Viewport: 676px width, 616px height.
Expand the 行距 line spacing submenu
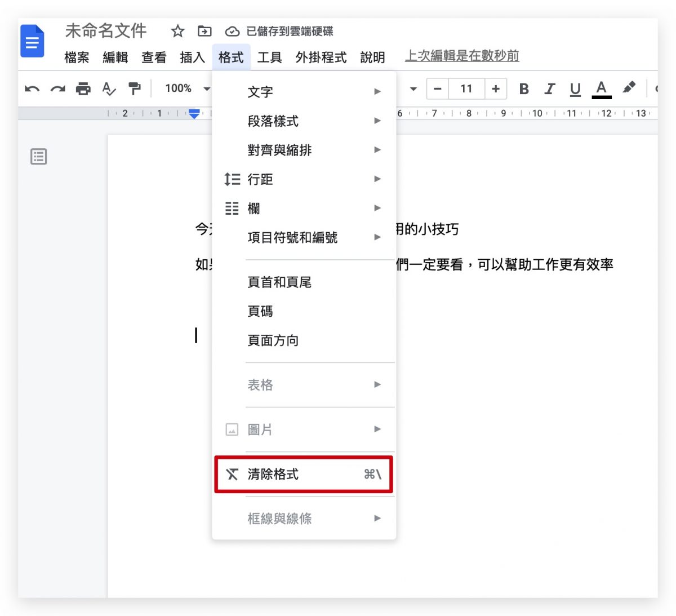pos(304,179)
